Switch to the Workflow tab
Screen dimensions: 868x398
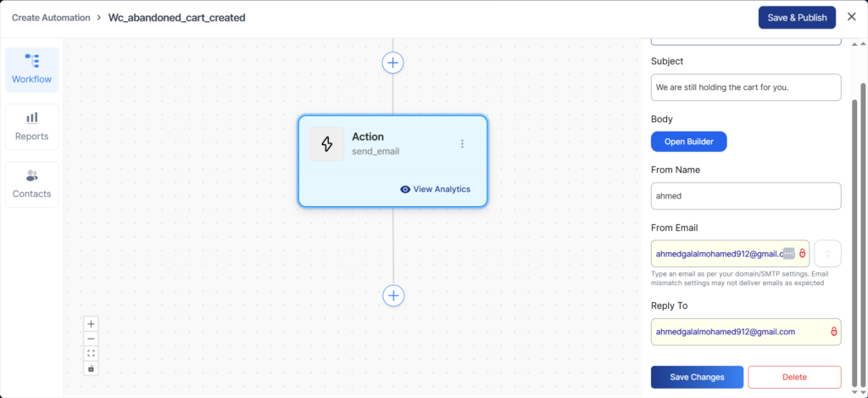click(31, 70)
